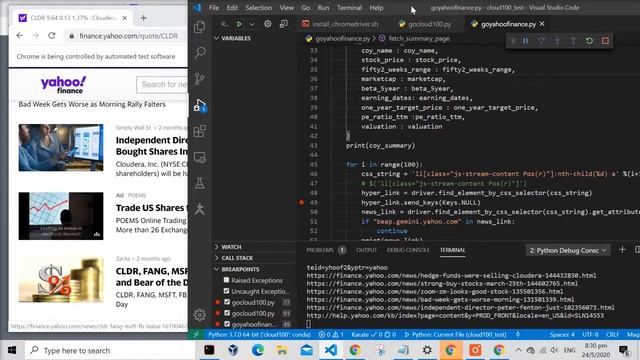This screenshot has width=640, height=360.
Task: Open the Help menu
Action: click(376, 8)
